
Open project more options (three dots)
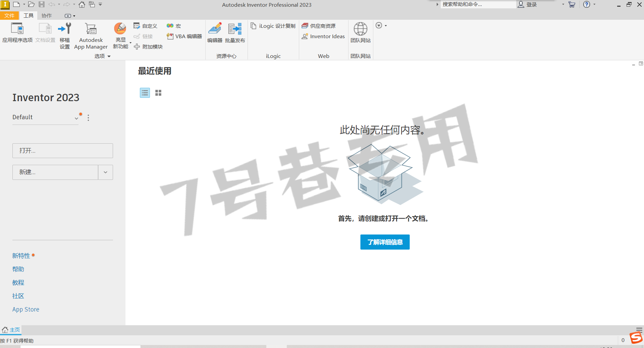(x=88, y=118)
